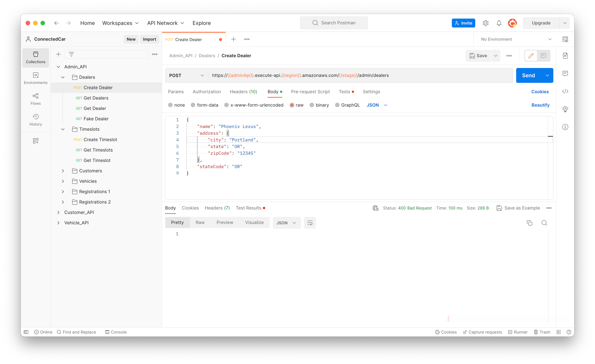Search within the response body
Image resolution: width=595 pixels, height=364 pixels.
[544, 223]
